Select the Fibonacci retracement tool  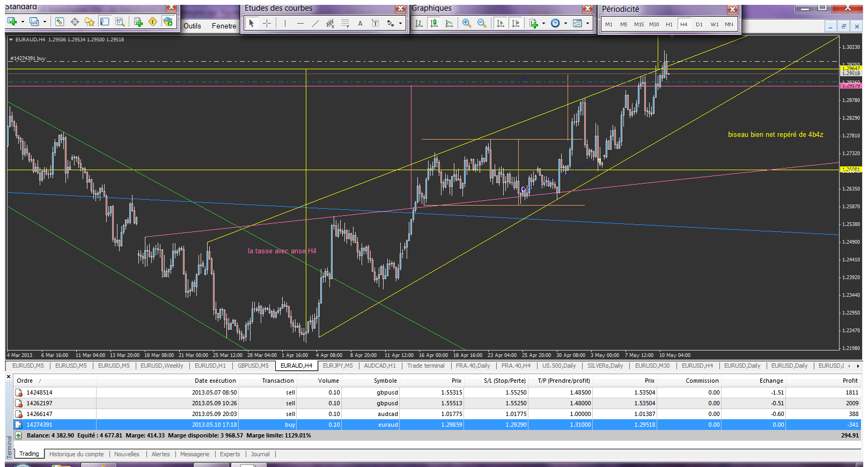[x=345, y=23]
